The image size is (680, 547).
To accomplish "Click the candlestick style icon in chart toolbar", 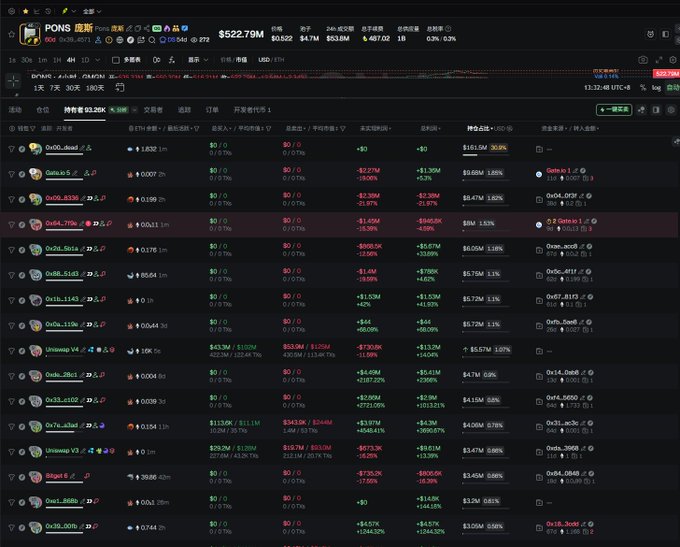I will coord(157,60).
